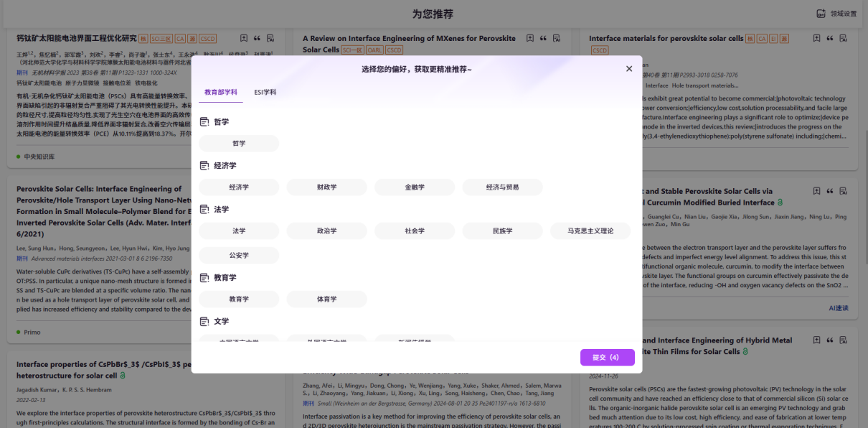Toggle the 体育学 subject chip
The height and width of the screenshot is (428, 868).
tap(326, 299)
